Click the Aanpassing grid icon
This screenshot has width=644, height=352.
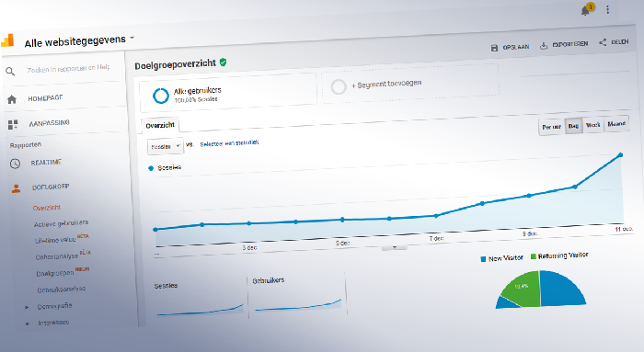(x=13, y=124)
